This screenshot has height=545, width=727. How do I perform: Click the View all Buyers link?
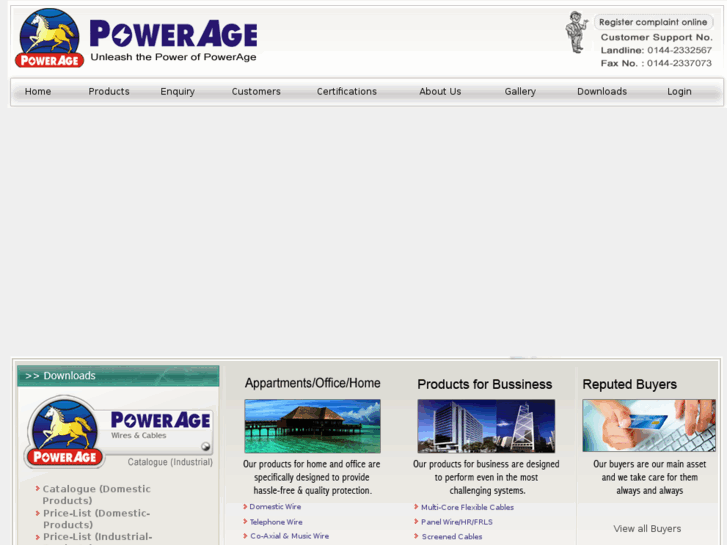click(x=647, y=528)
